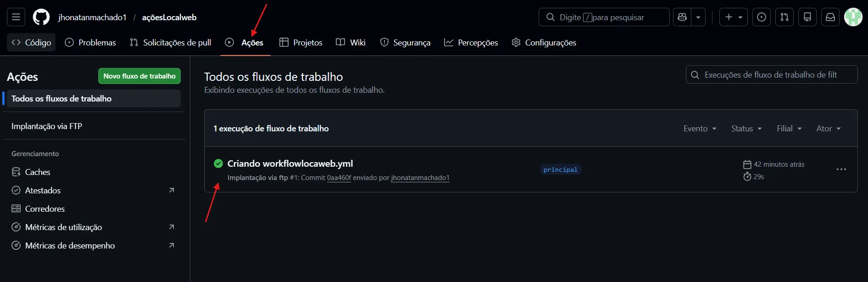
Task: Open the notifications inbox icon
Action: 830,17
